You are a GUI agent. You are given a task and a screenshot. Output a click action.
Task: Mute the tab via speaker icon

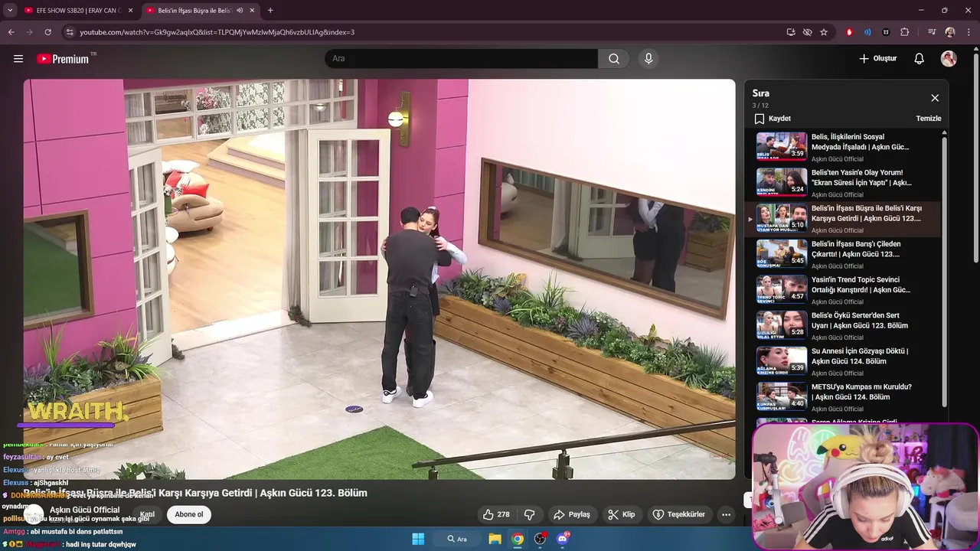[x=240, y=11]
